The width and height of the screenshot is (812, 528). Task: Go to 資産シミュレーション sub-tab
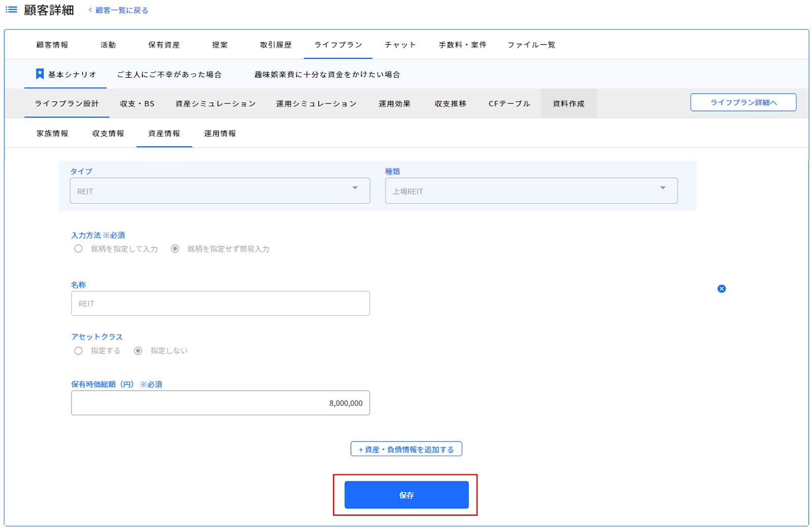click(215, 104)
